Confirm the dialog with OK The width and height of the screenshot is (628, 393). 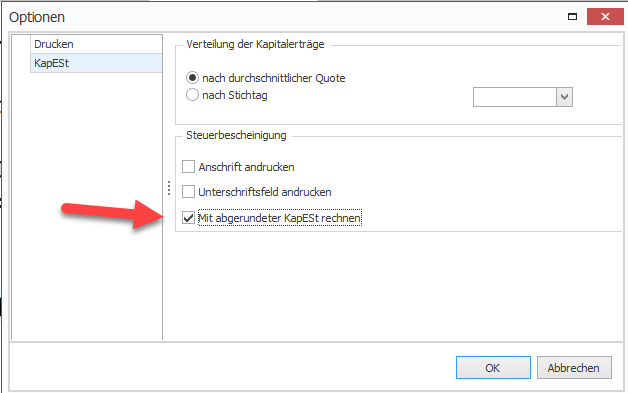(493, 368)
